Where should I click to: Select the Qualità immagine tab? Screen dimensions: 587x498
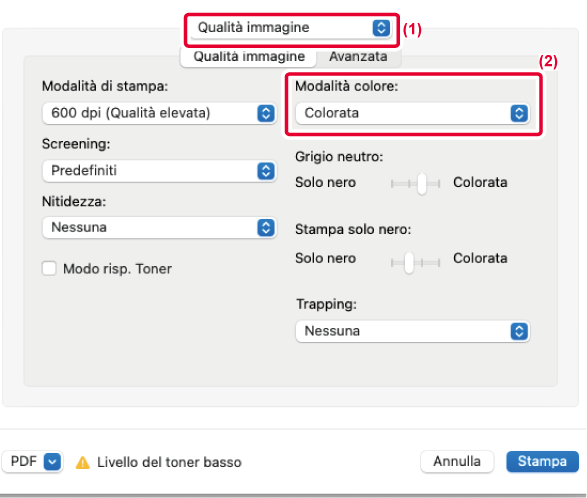pyautogui.click(x=249, y=57)
